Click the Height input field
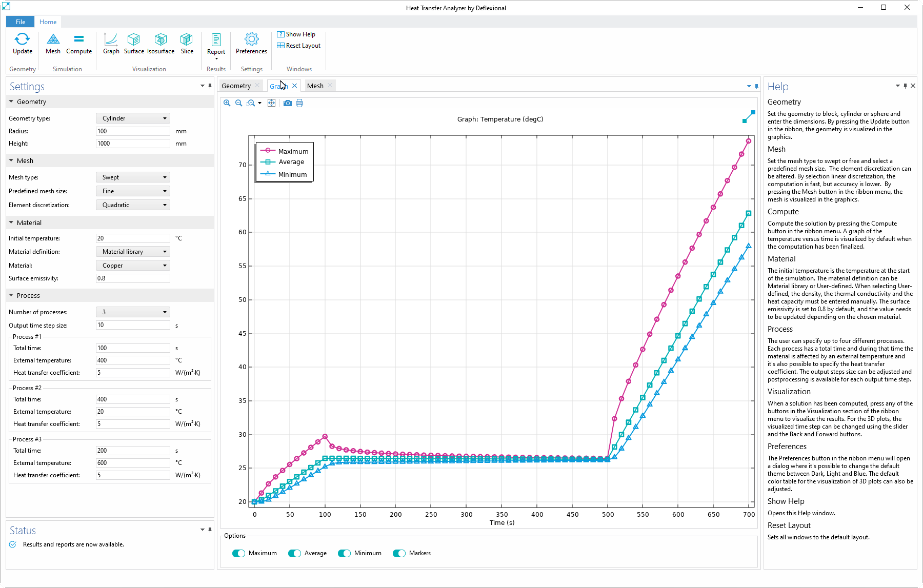 click(133, 144)
